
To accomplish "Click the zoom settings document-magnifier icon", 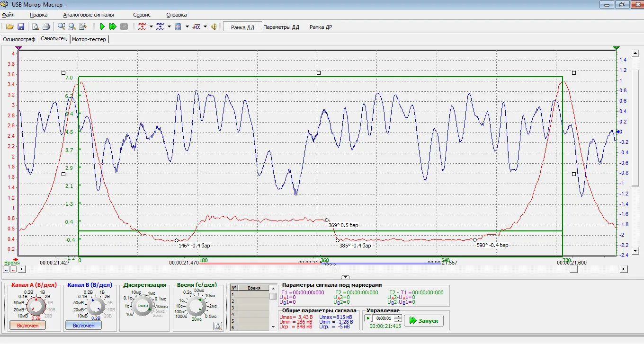I will coord(82,27).
